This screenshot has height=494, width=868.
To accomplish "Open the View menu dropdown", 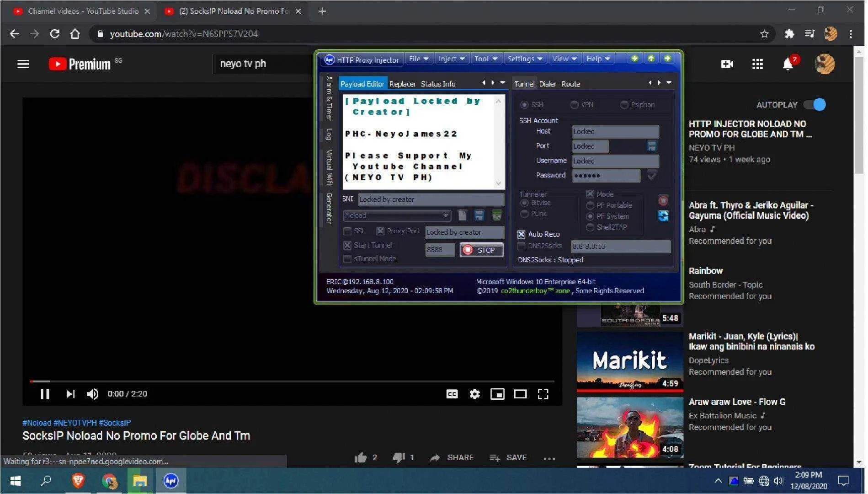I will (564, 59).
